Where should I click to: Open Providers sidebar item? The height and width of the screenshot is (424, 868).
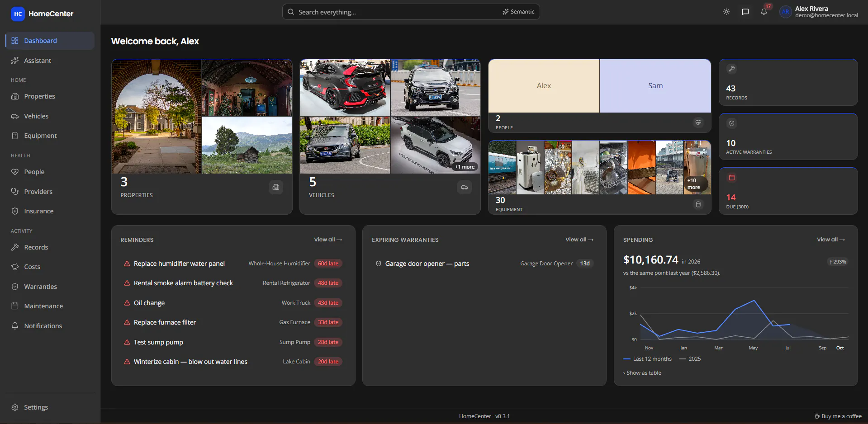click(50, 192)
